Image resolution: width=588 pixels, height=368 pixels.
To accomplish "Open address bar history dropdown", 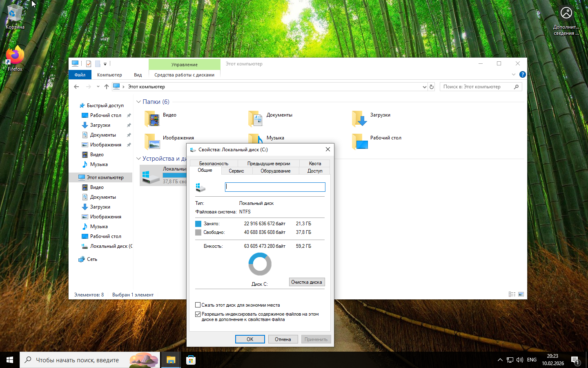I will [424, 87].
